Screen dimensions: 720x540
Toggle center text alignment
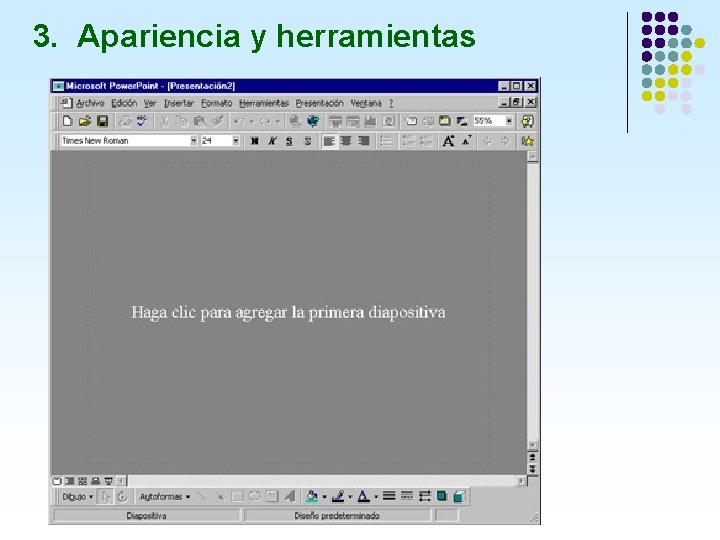[346, 141]
